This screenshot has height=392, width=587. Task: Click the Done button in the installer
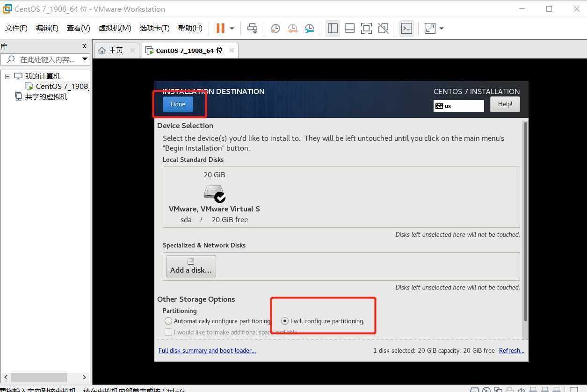(178, 104)
